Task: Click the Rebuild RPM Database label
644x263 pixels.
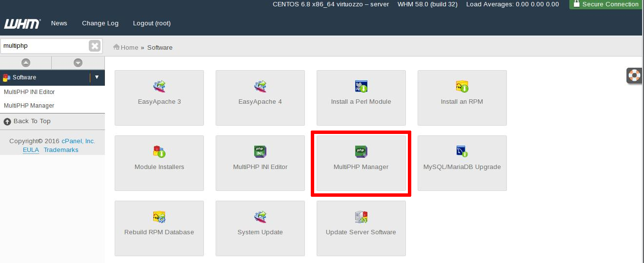Action: 159,232
